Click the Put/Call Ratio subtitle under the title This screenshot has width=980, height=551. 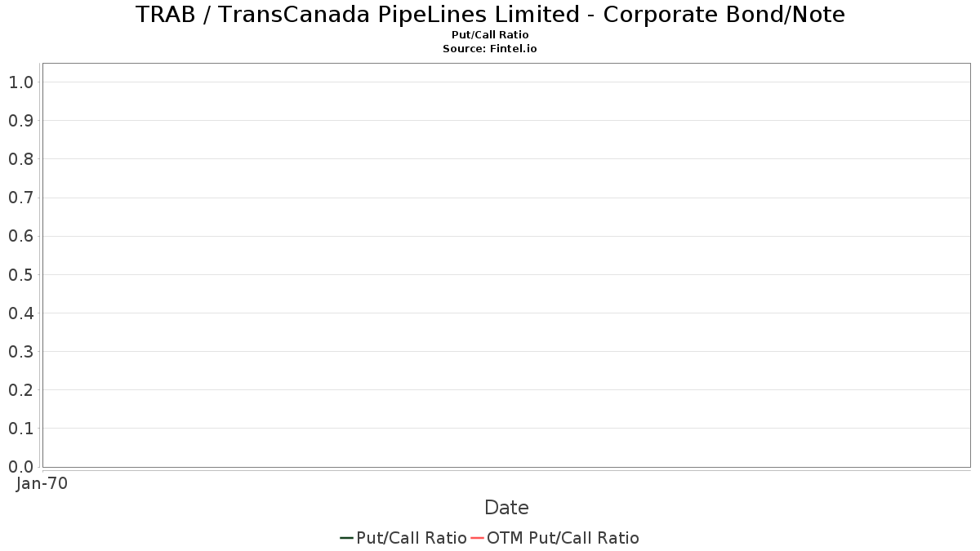tap(490, 35)
